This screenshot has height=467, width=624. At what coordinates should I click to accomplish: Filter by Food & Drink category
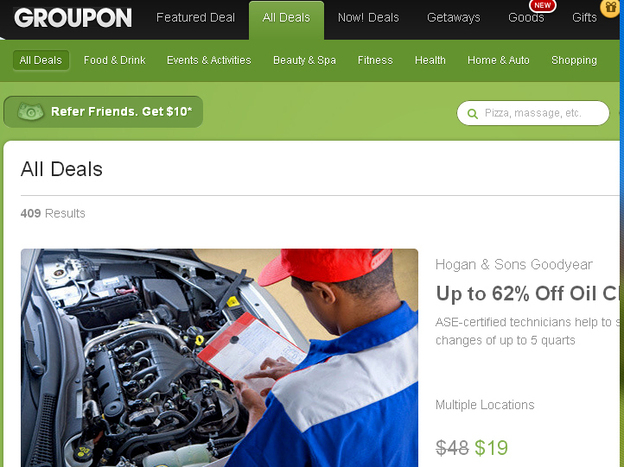click(x=115, y=60)
